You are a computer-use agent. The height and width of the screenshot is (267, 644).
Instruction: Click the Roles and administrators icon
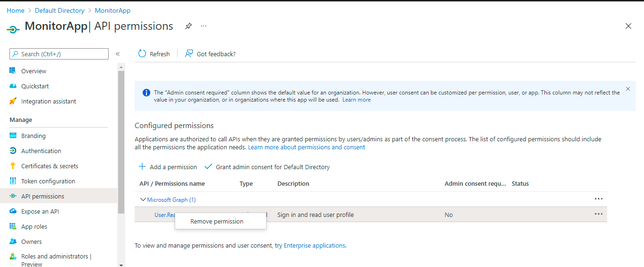(13, 257)
